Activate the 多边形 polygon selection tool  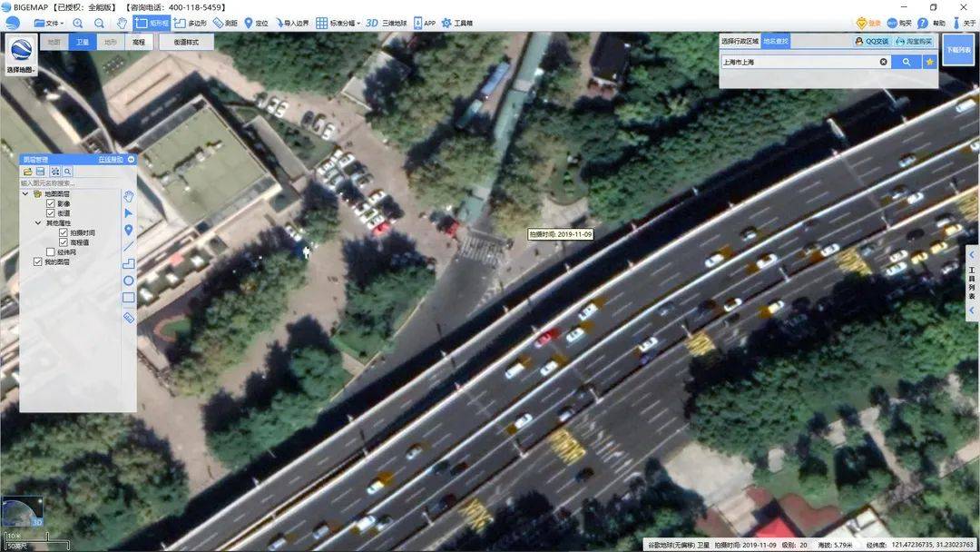190,23
